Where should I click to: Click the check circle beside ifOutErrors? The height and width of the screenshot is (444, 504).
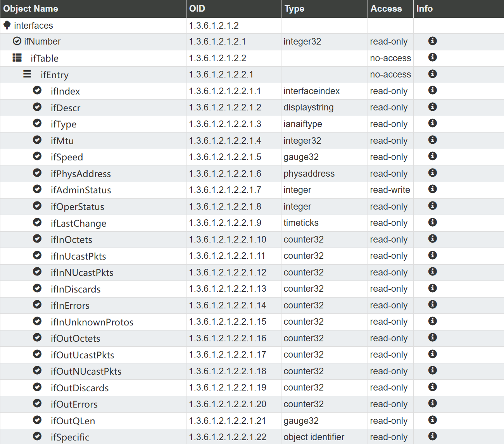pyautogui.click(x=37, y=403)
